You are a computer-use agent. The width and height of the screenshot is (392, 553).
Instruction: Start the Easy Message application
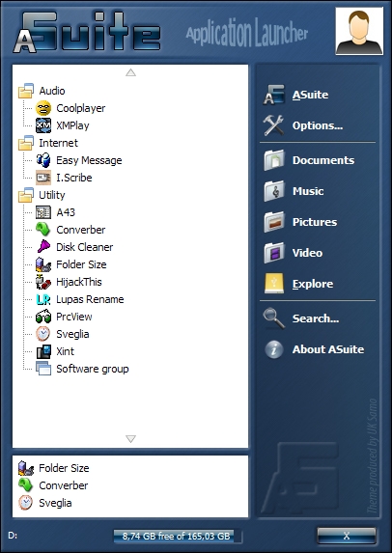tap(89, 160)
